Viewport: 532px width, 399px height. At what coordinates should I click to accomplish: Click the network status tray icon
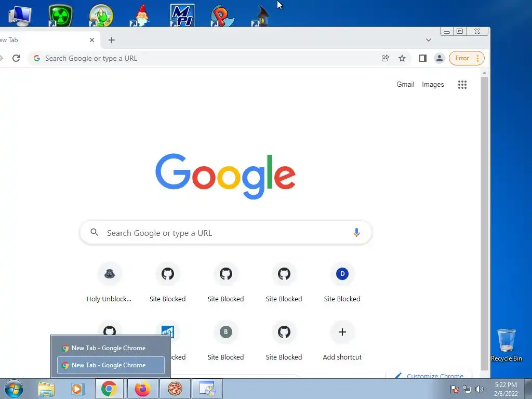(467, 389)
